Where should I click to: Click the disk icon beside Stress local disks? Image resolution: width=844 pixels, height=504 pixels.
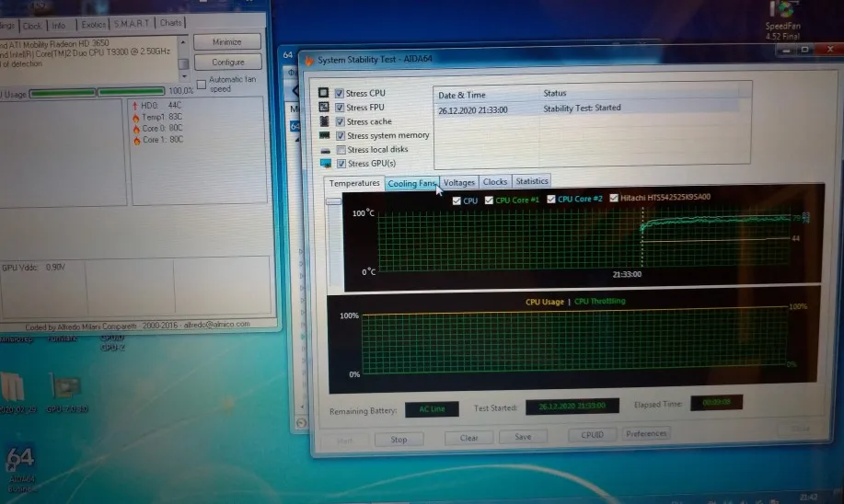coord(325,151)
